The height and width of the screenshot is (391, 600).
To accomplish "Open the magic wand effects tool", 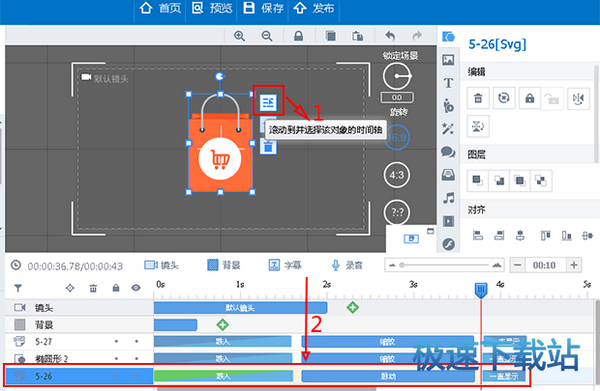I will (x=448, y=129).
